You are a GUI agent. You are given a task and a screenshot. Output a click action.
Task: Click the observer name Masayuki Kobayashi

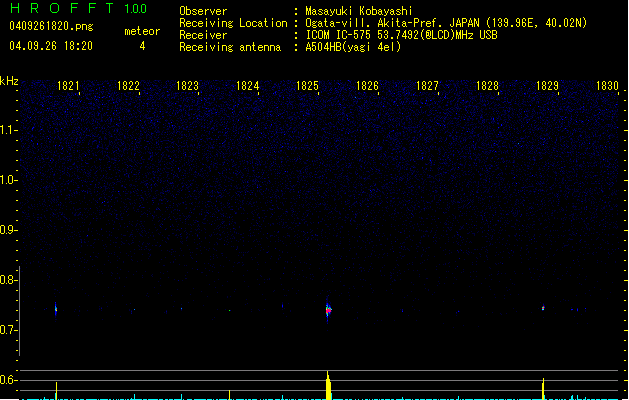pyautogui.click(x=357, y=11)
